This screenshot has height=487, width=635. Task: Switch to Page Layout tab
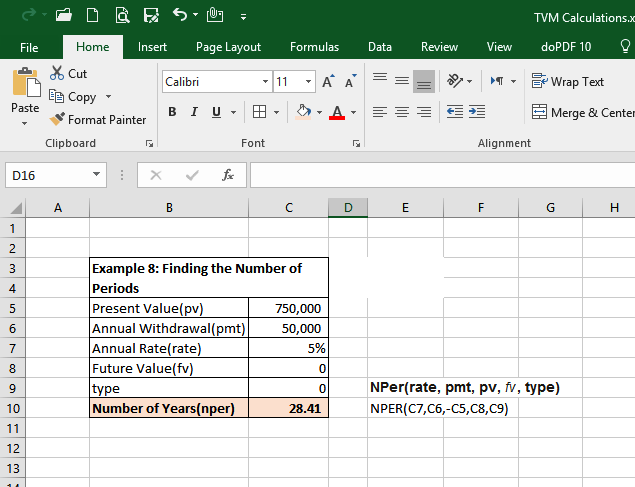click(x=228, y=47)
